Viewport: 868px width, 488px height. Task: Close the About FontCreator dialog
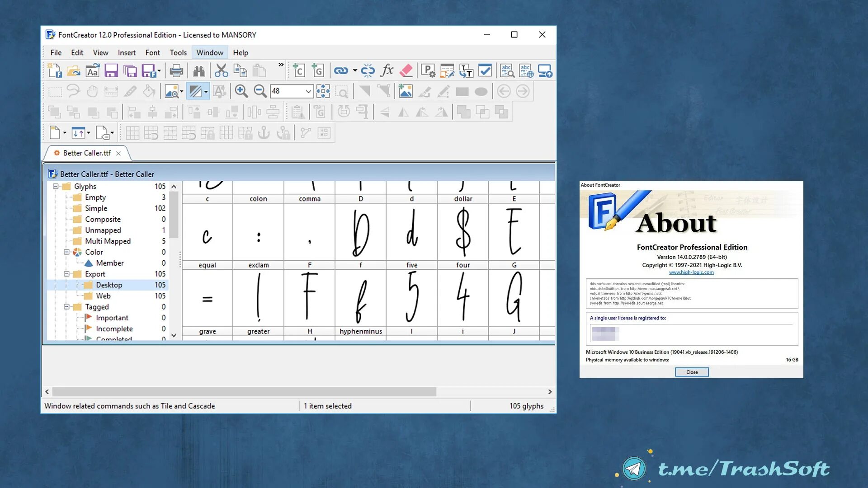[x=692, y=372]
